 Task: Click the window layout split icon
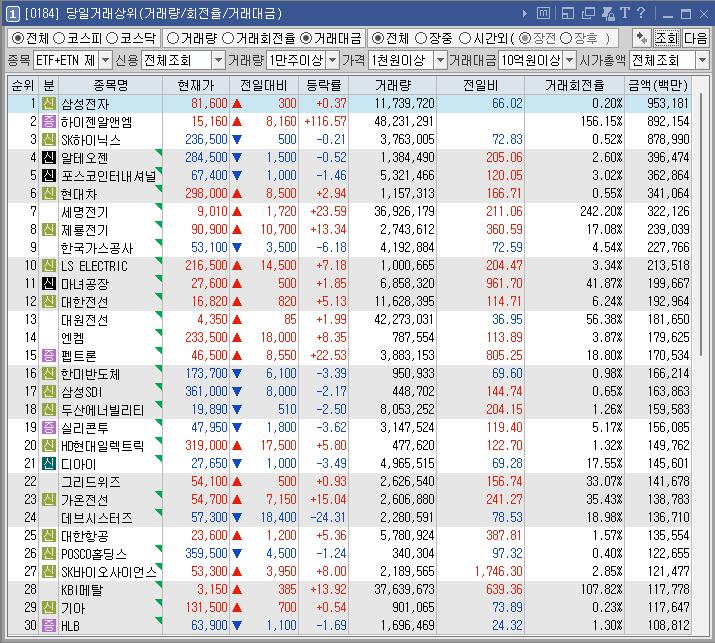[x=568, y=14]
